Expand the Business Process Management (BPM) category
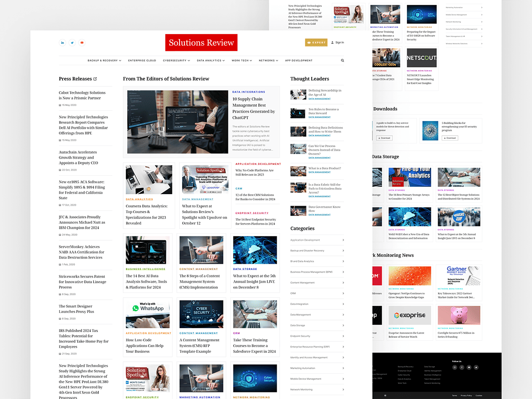532x399 pixels. click(x=317, y=272)
